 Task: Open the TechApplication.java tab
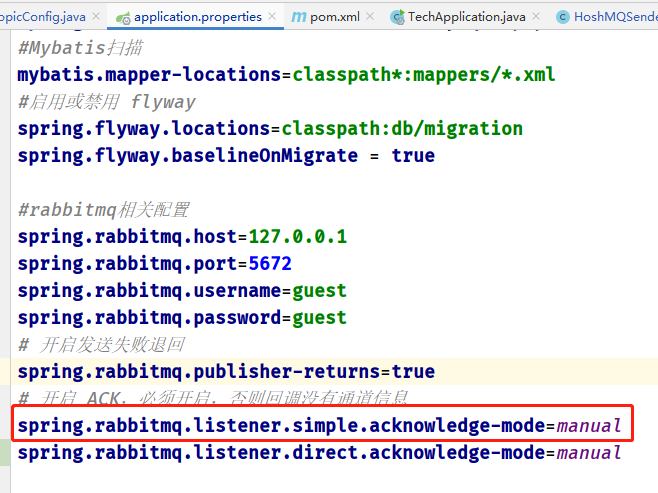click(466, 17)
